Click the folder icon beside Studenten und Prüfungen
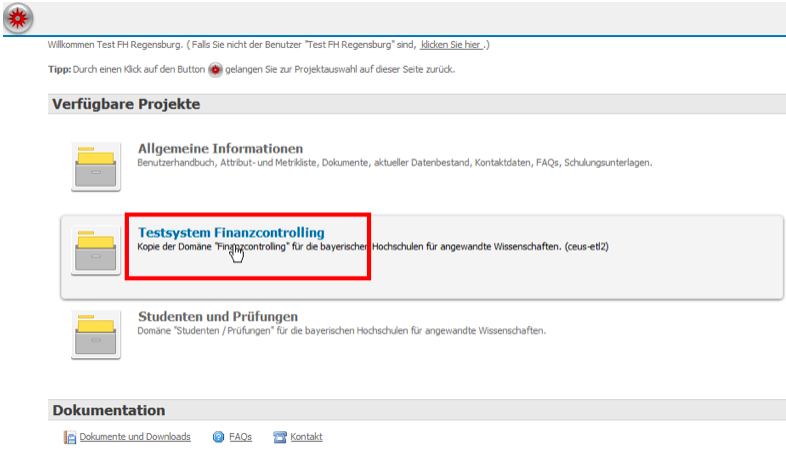The height and width of the screenshot is (458, 786). pyautogui.click(x=96, y=334)
